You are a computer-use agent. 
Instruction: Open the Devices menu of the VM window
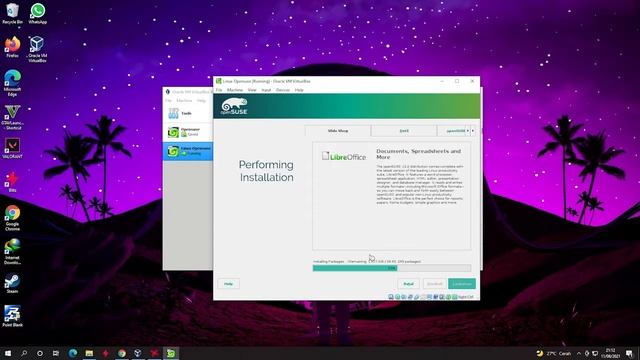pyautogui.click(x=282, y=90)
